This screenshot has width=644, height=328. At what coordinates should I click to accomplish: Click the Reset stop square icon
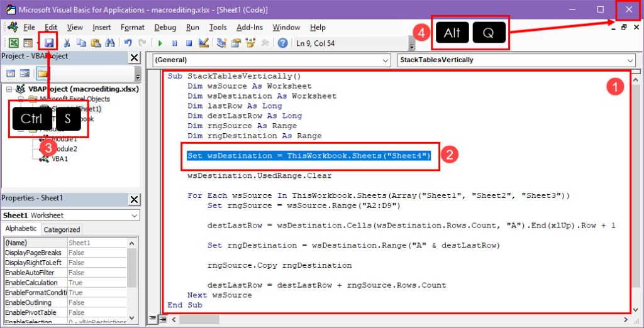coord(189,43)
